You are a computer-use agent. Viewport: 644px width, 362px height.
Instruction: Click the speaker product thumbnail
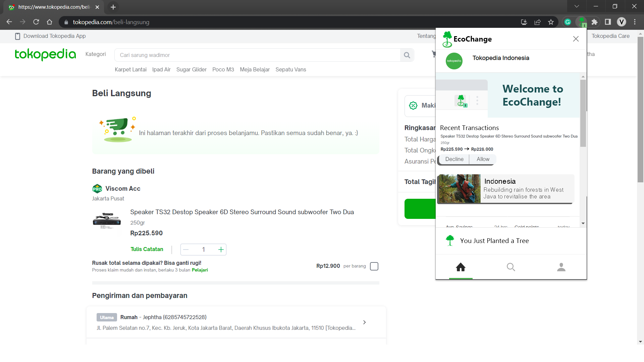click(107, 221)
